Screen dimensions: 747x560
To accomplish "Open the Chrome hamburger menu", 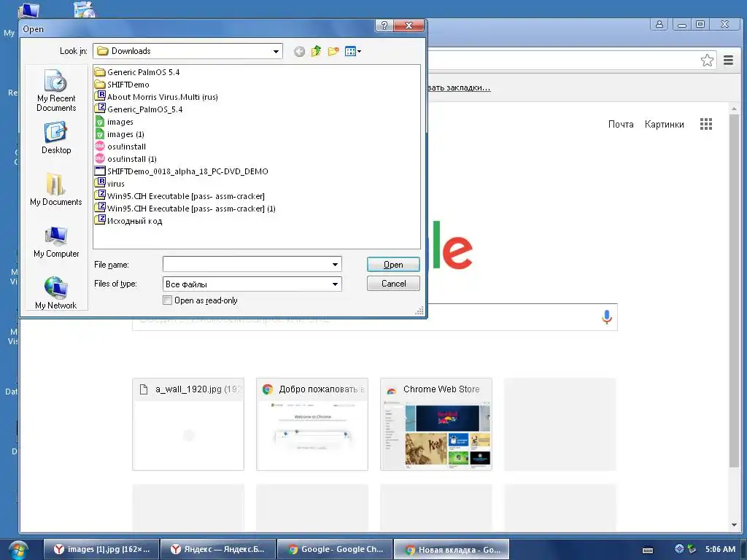I will point(729,61).
